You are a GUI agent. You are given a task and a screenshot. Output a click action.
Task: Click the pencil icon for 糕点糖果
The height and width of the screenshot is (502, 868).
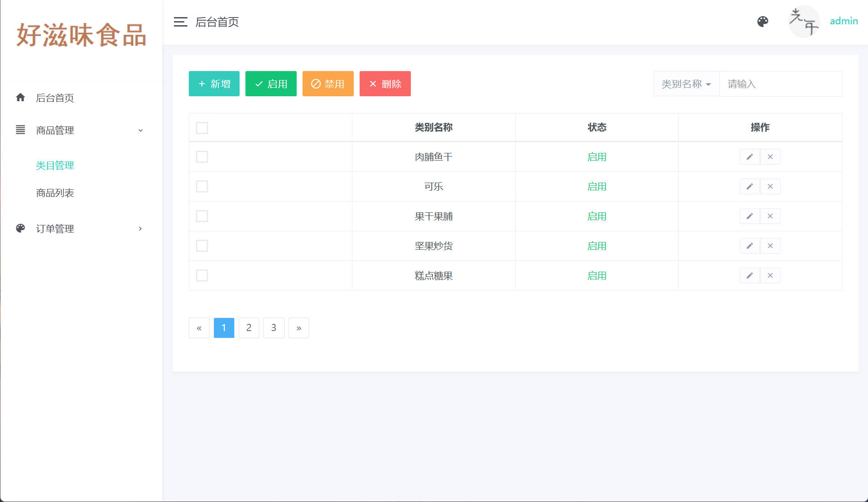[x=750, y=275]
